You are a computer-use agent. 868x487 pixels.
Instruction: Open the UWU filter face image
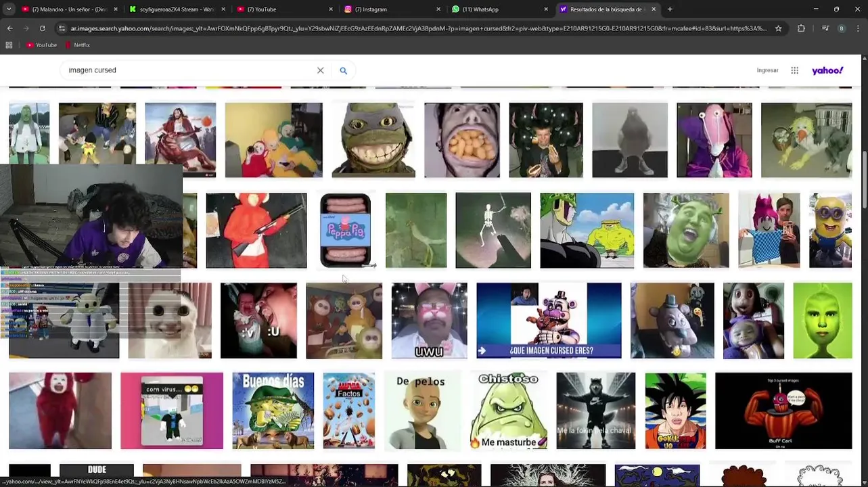pos(429,321)
